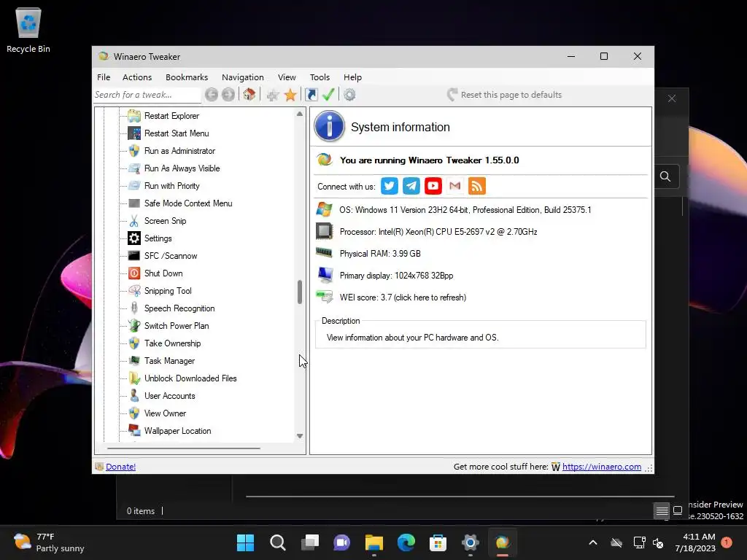The image size is (747, 560).
Task: Open Microsoft Store from taskbar
Action: click(x=438, y=542)
